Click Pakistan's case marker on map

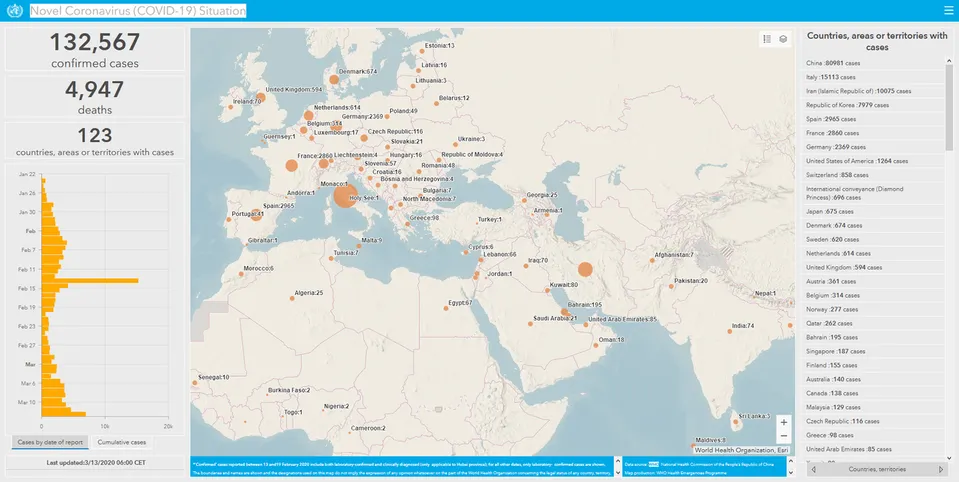(672, 286)
